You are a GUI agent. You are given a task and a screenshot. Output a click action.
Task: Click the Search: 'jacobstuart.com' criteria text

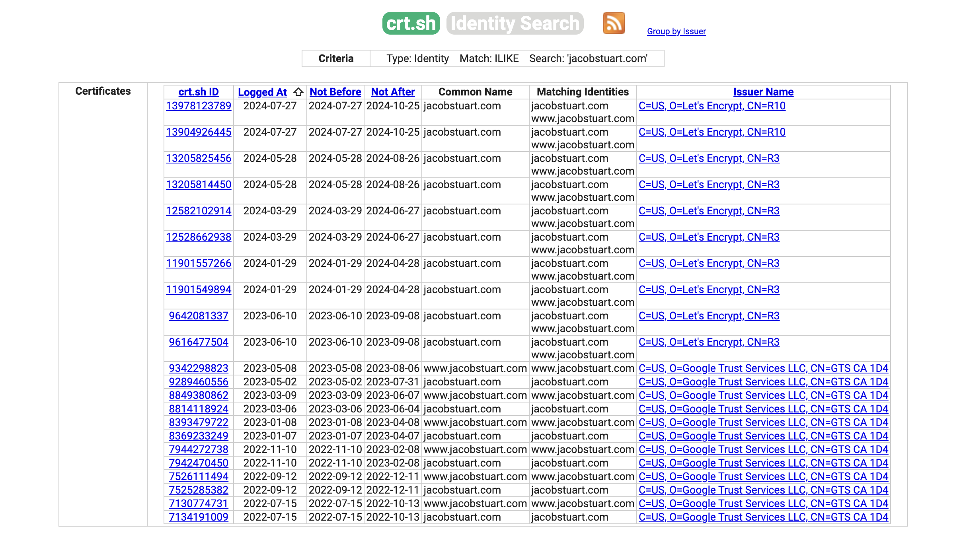(588, 58)
